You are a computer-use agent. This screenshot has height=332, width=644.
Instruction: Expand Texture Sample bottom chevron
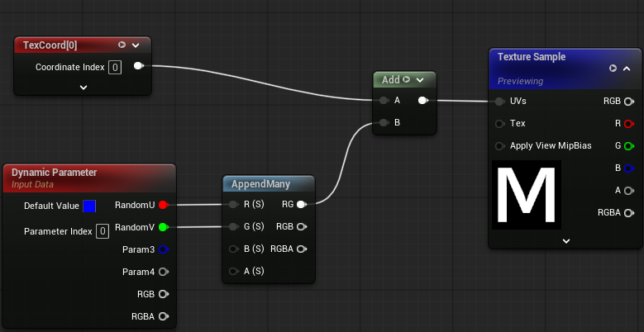(566, 241)
